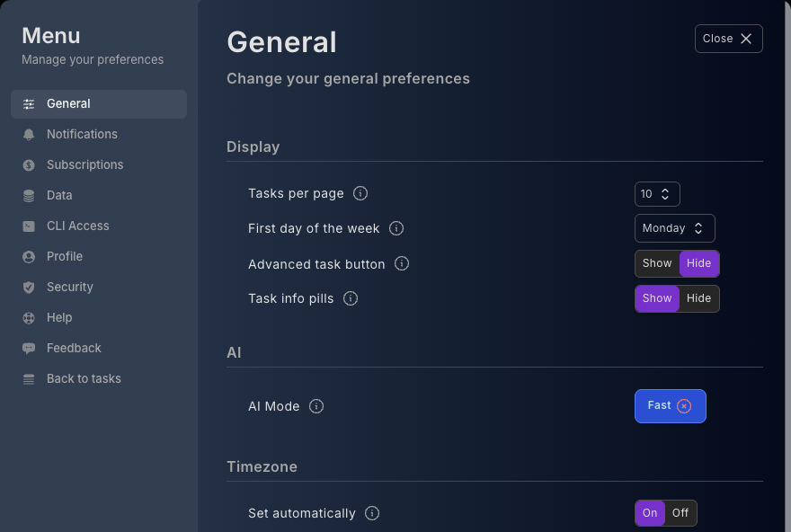The width and height of the screenshot is (791, 532).
Task: Open the Profile menu item
Action: [65, 257]
